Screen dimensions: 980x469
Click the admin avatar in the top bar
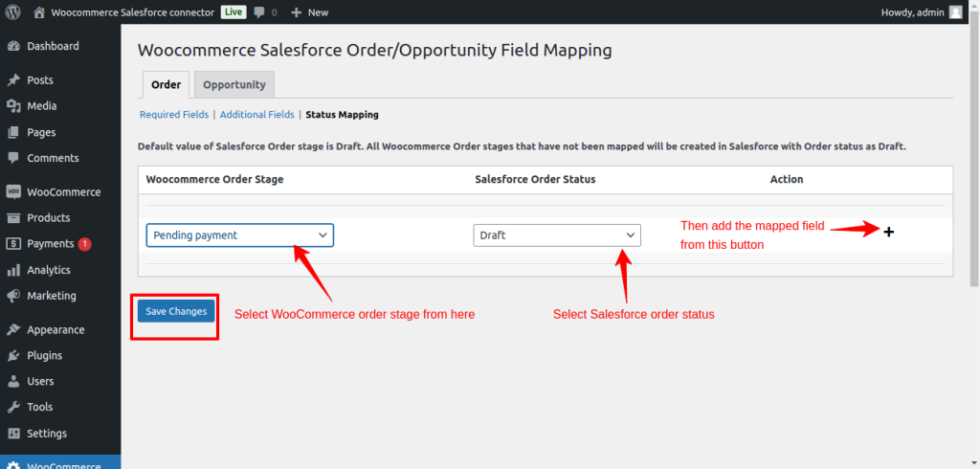point(955,12)
